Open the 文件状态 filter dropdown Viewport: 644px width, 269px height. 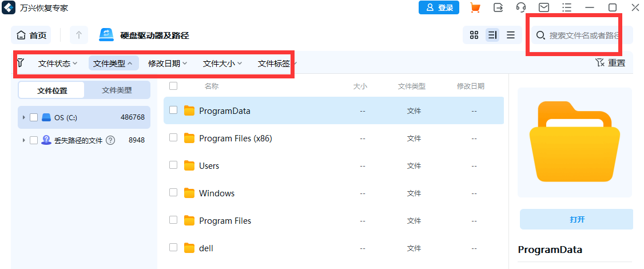coord(58,64)
